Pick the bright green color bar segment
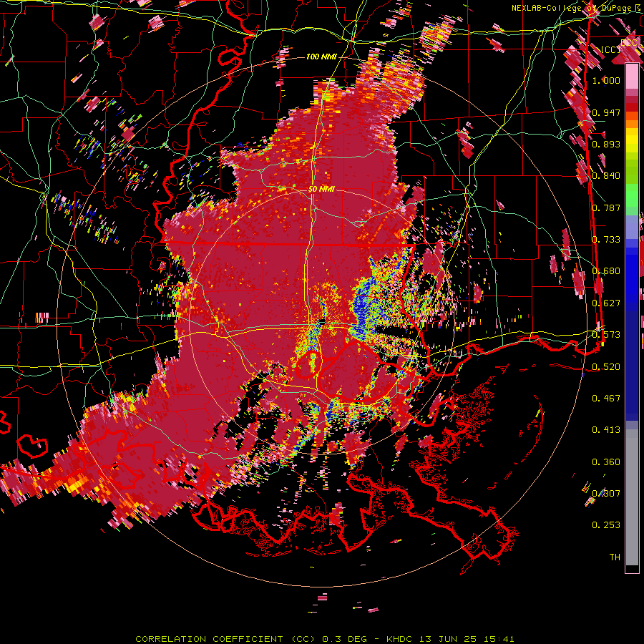The image size is (644, 644). tap(632, 195)
